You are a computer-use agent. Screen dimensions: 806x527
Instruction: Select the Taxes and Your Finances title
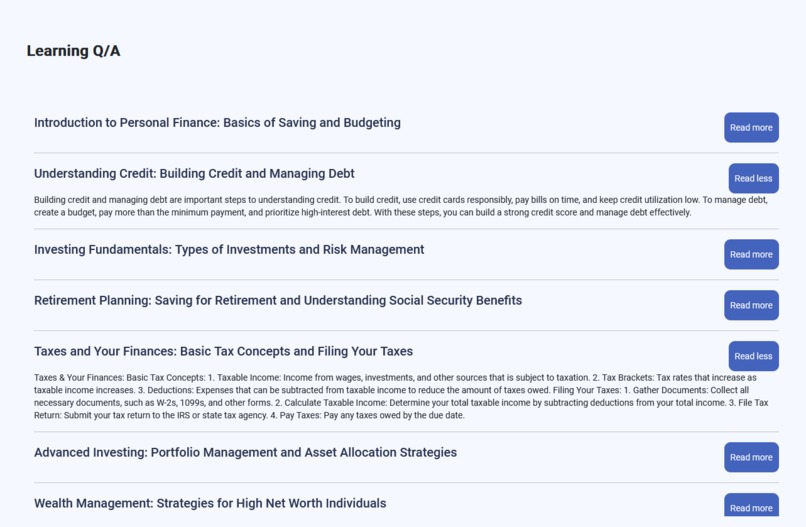[223, 352]
